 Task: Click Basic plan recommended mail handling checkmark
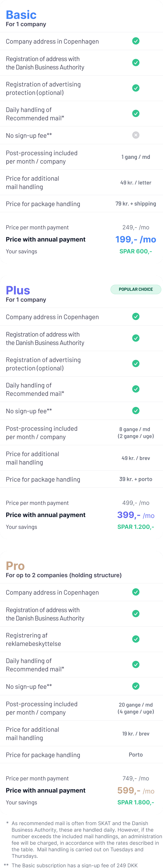point(136,114)
